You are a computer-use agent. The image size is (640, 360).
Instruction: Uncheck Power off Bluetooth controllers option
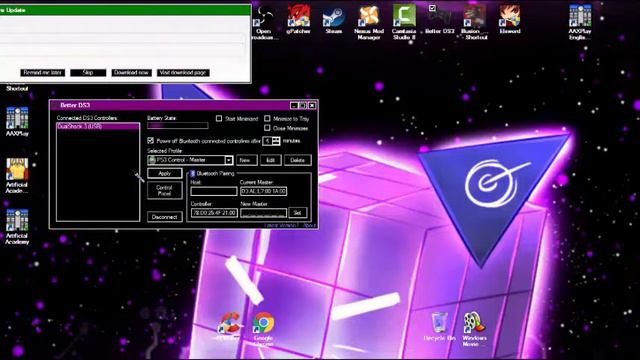click(150, 140)
